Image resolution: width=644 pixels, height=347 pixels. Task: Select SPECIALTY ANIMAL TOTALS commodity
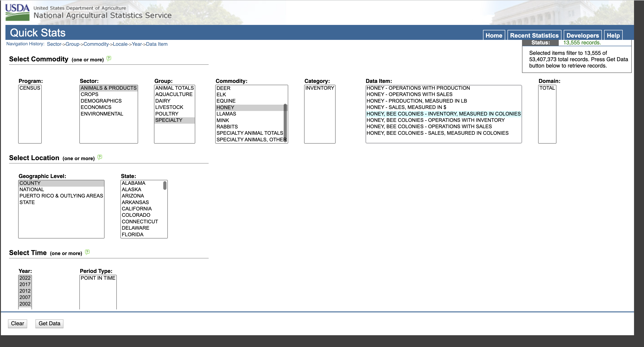249,133
